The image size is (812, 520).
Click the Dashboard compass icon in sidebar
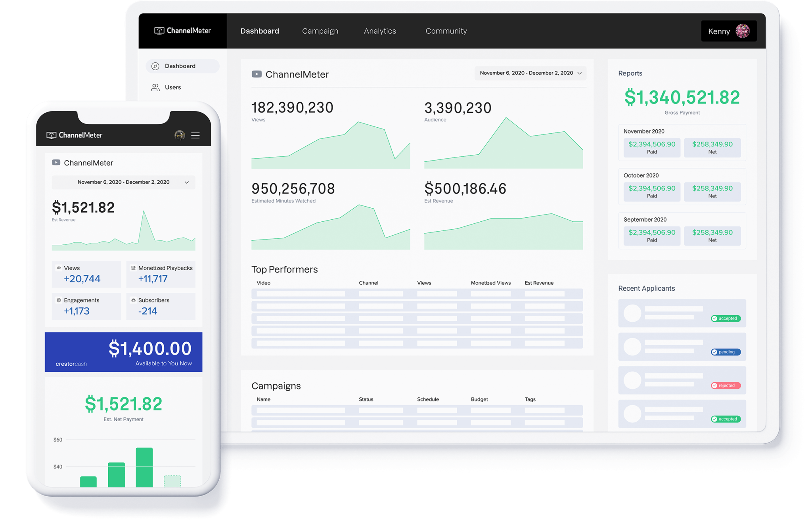coord(155,66)
